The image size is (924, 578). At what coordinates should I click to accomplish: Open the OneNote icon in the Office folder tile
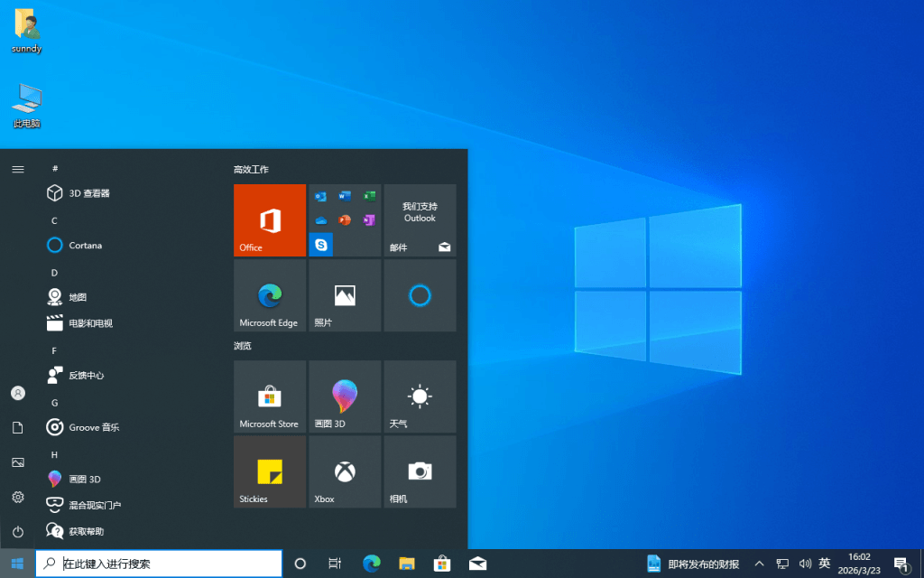tap(369, 220)
